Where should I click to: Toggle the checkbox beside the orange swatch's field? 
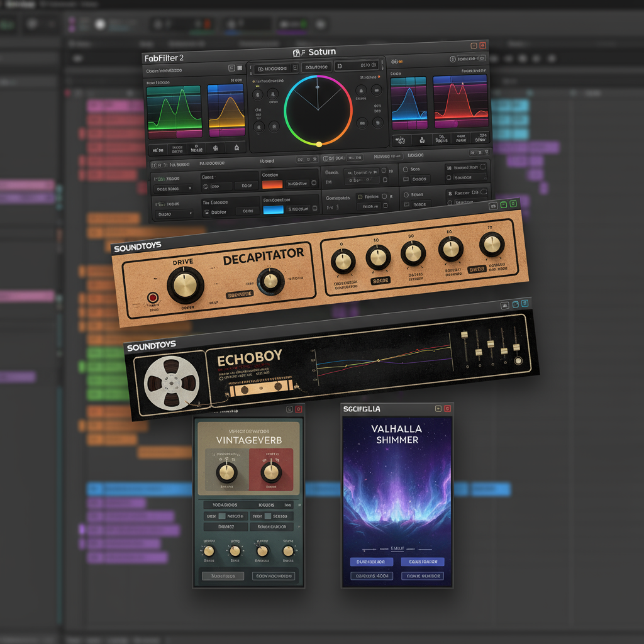314,183
